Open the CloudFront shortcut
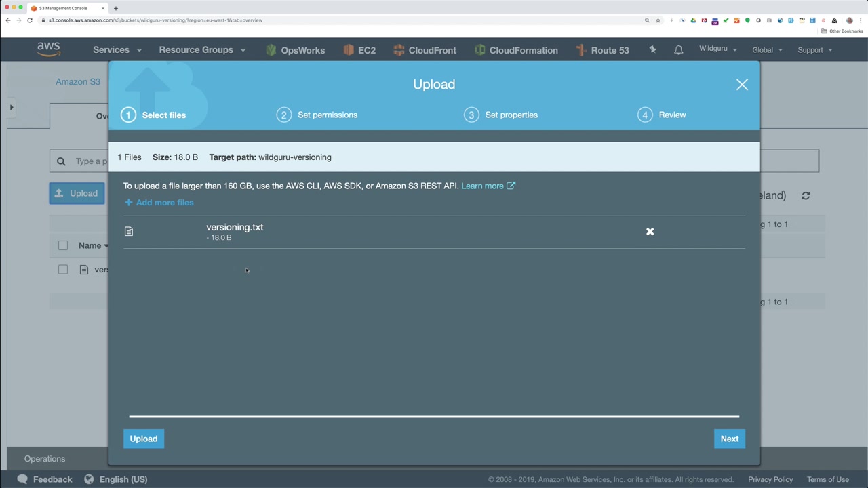Viewport: 868px width, 488px height. (x=425, y=50)
